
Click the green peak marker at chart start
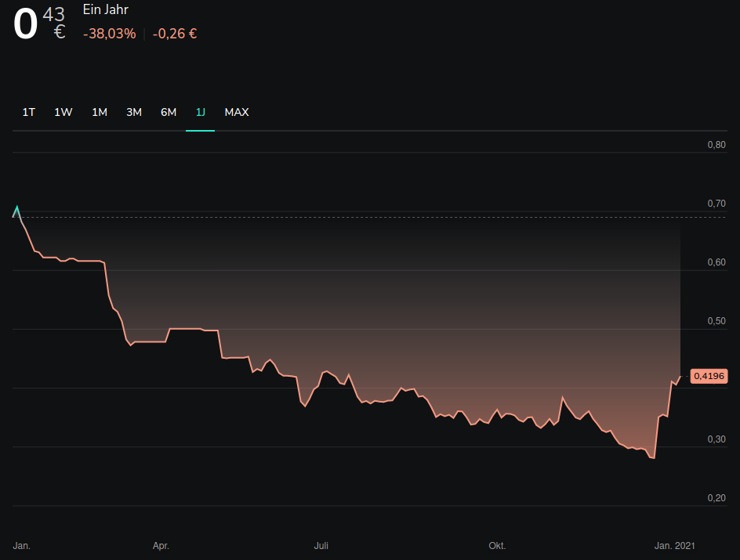point(16,211)
